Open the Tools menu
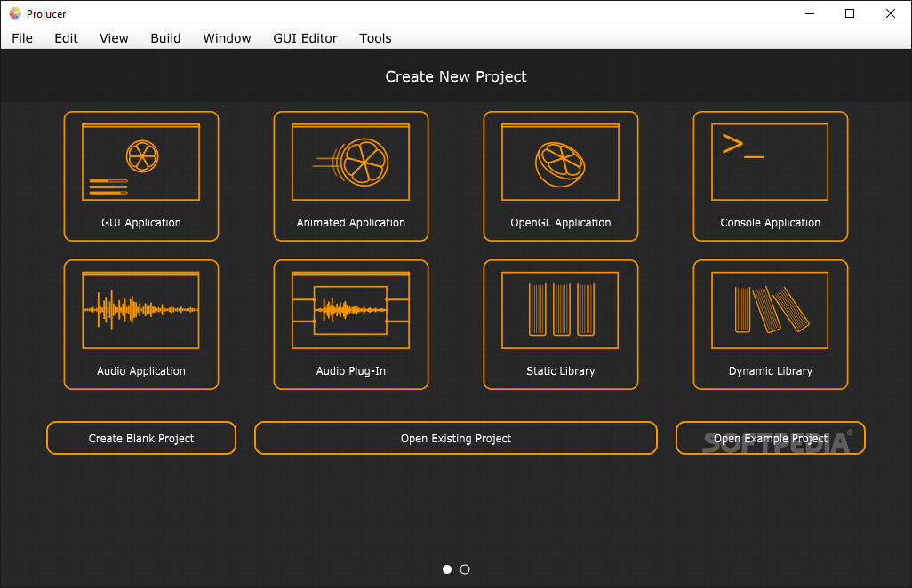Viewport: 912px width, 588px height. point(375,38)
